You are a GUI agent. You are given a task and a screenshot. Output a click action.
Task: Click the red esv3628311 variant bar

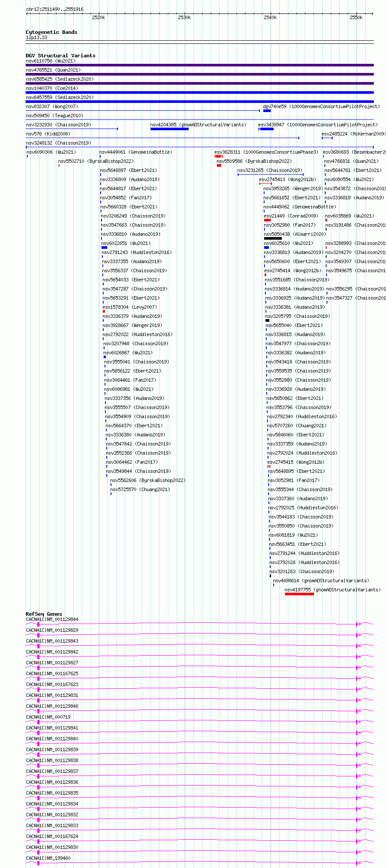pos(219,156)
